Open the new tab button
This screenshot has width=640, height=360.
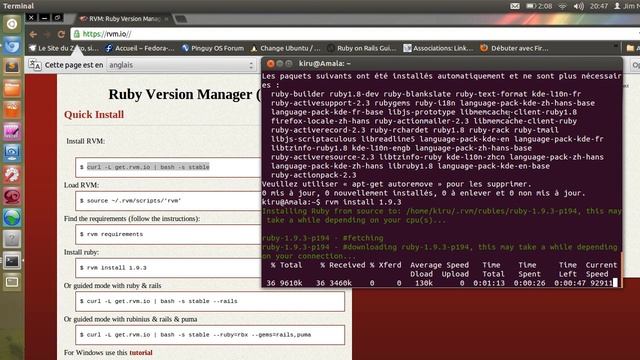(x=181, y=19)
